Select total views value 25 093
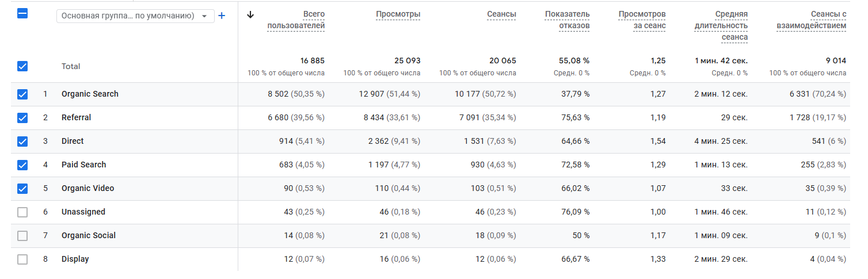The width and height of the screenshot is (868, 279). point(408,60)
